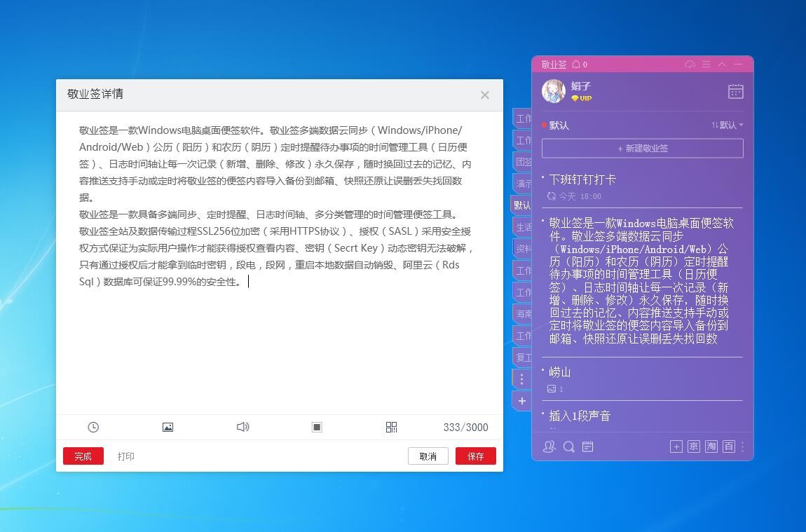Click the boxed plus icon in bottom bar
The image size is (806, 532).
tap(676, 446)
